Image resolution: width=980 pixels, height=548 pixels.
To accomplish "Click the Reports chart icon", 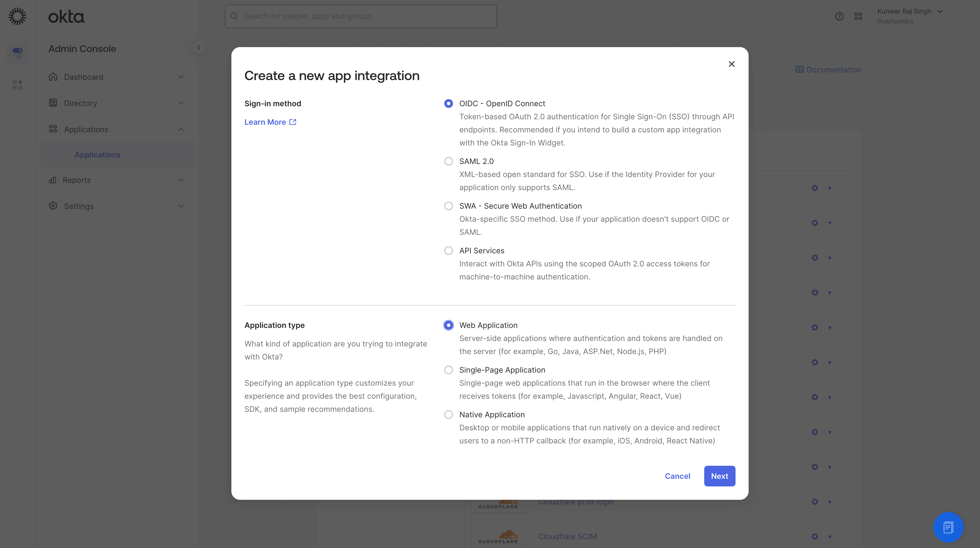I will tap(53, 180).
